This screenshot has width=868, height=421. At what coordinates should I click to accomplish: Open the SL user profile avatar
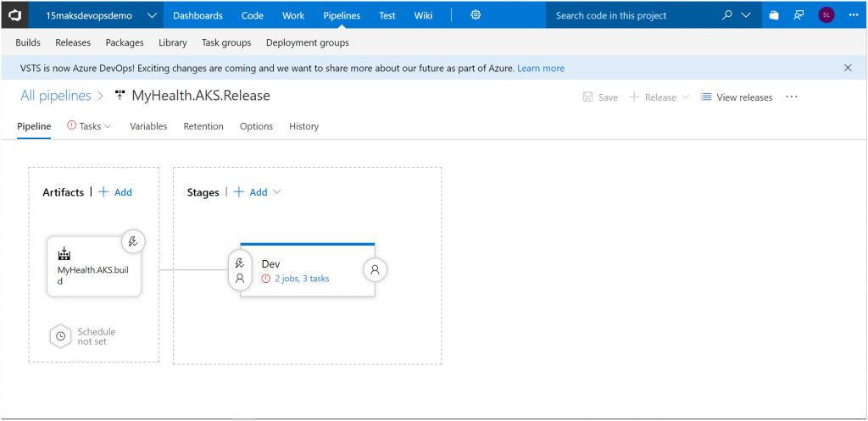click(826, 15)
